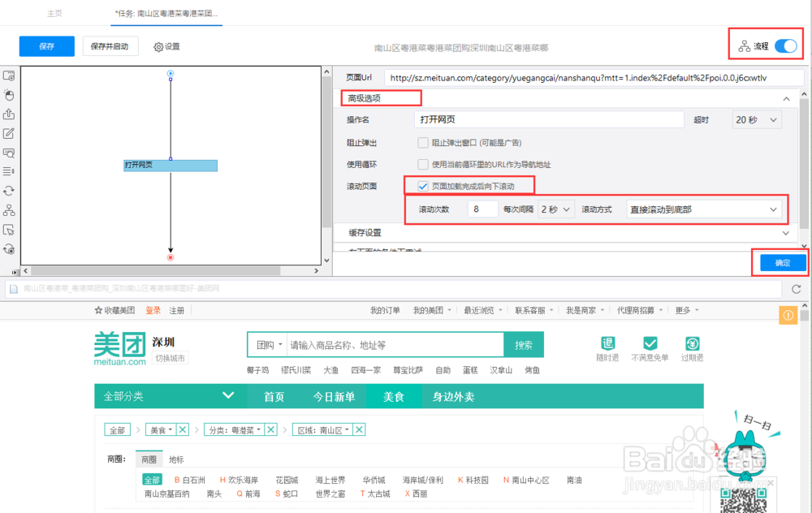This screenshot has width=812, height=513.
Task: Click the 不满意免单 checkmark icon
Action: [650, 343]
